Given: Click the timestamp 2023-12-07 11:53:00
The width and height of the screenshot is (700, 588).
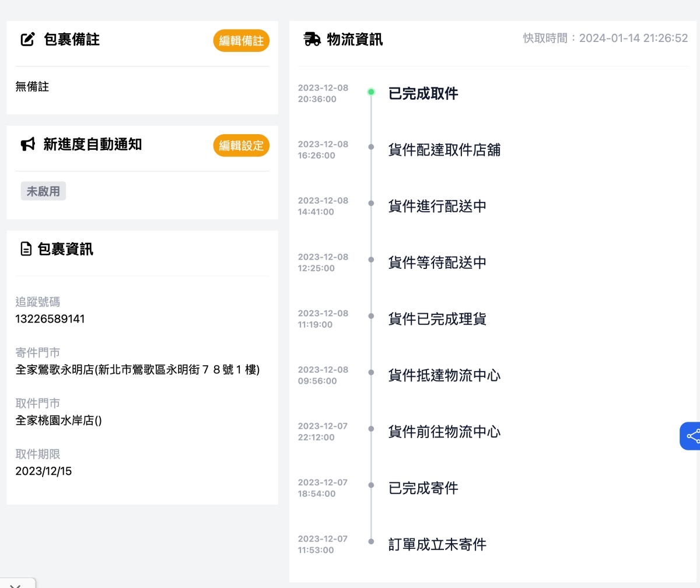Looking at the screenshot, I should coord(323,544).
